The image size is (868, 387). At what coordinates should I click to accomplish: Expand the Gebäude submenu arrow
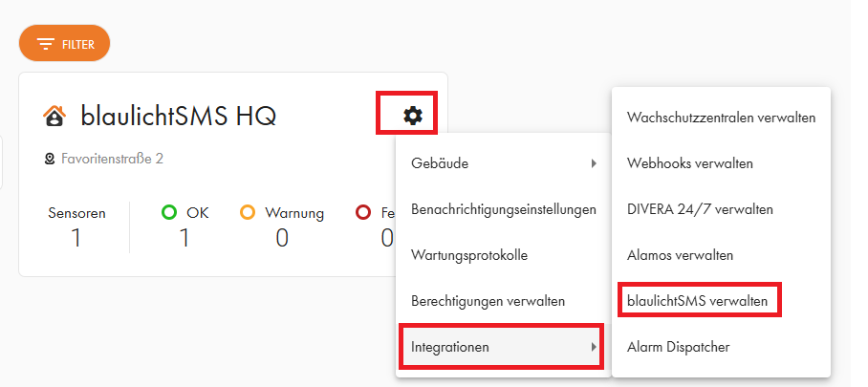594,163
